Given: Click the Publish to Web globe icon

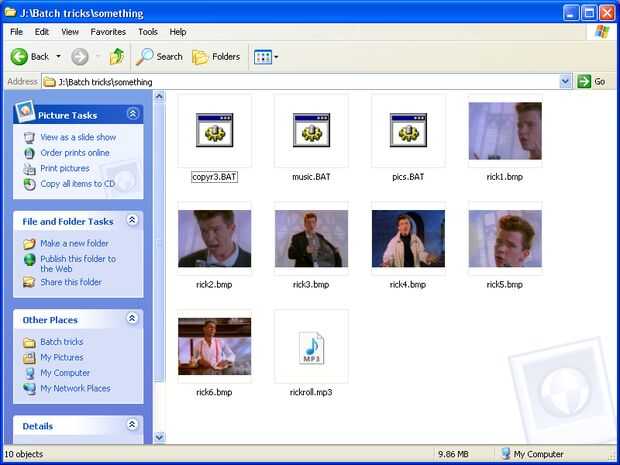Looking at the screenshot, I should click(x=30, y=259).
